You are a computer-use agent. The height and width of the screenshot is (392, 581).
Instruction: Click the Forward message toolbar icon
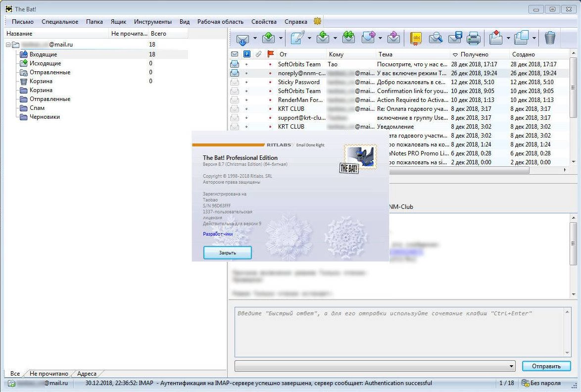(x=369, y=38)
